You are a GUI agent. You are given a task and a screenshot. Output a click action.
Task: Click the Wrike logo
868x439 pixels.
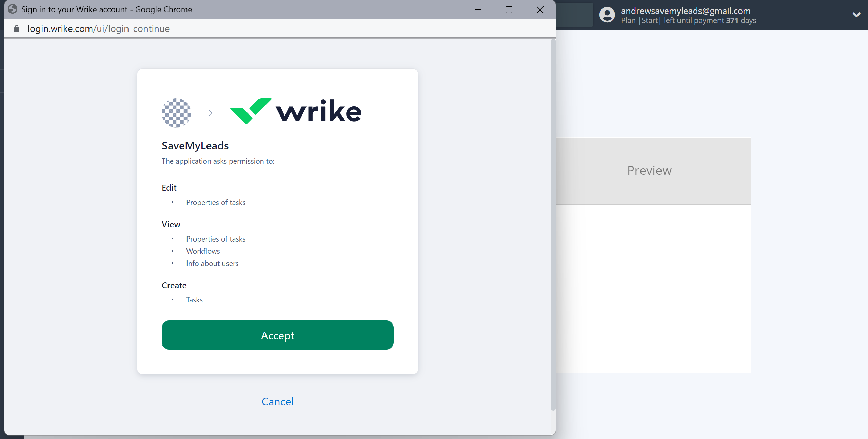(296, 111)
